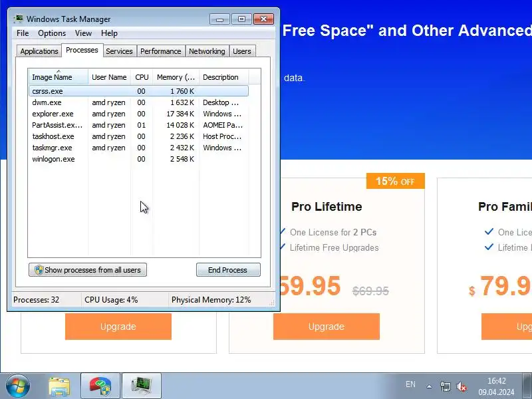Image resolution: width=532 pixels, height=399 pixels.
Task: Select the dwm.exe process
Action: point(139,102)
